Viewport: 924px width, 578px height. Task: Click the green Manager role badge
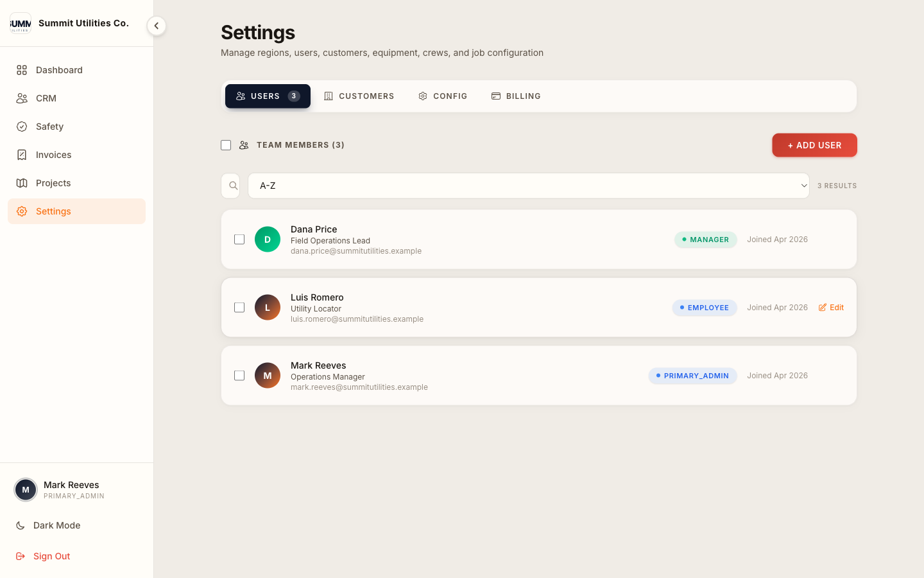(x=705, y=239)
